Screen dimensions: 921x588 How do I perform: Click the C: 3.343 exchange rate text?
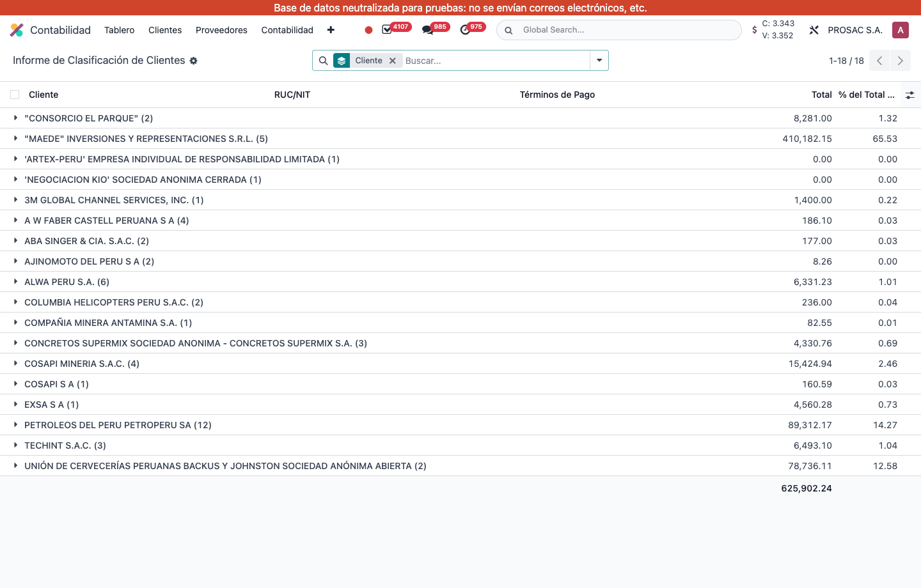pyautogui.click(x=778, y=24)
